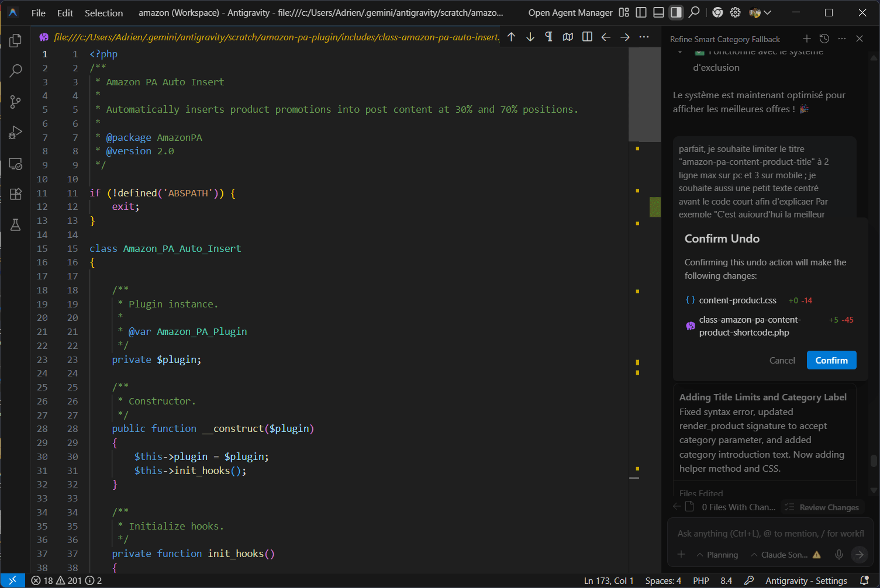Click the Chrome browser icon in title bar
Screen dimensions: 880x588
[717, 12]
